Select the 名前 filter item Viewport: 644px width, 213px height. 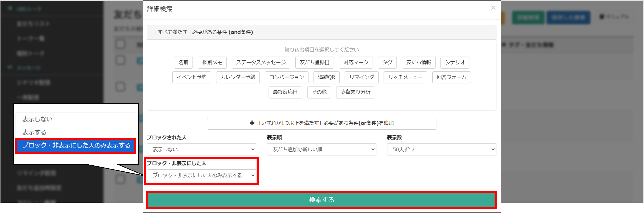pyautogui.click(x=183, y=62)
